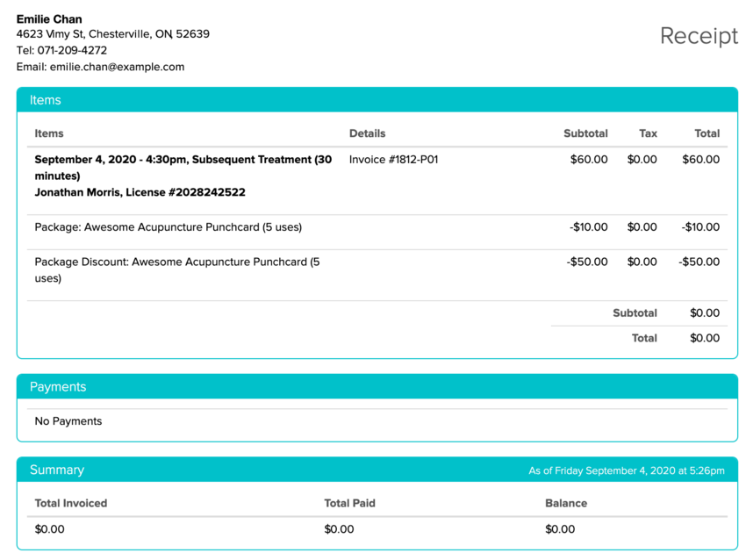The height and width of the screenshot is (560, 746).
Task: Click Jonathan Morris license number line
Action: pyautogui.click(x=140, y=192)
